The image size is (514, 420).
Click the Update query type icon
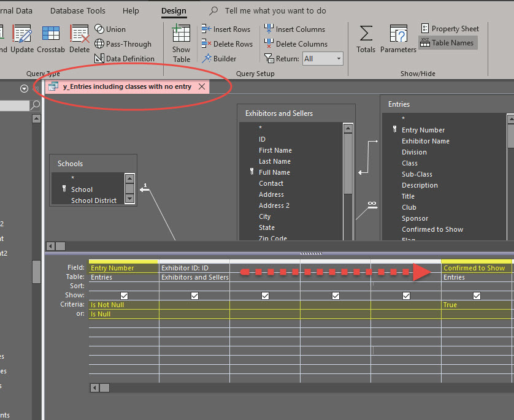(x=22, y=39)
